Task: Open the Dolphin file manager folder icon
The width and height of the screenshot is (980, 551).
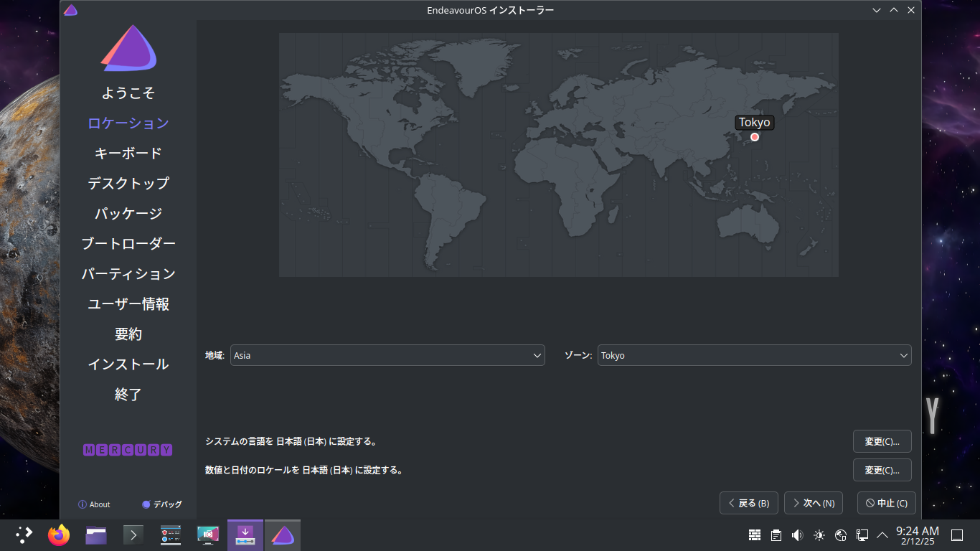Action: click(96, 534)
